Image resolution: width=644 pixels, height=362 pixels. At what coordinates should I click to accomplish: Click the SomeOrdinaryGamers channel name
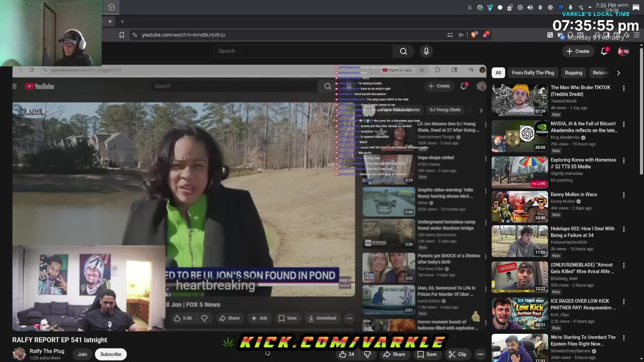(x=572, y=351)
